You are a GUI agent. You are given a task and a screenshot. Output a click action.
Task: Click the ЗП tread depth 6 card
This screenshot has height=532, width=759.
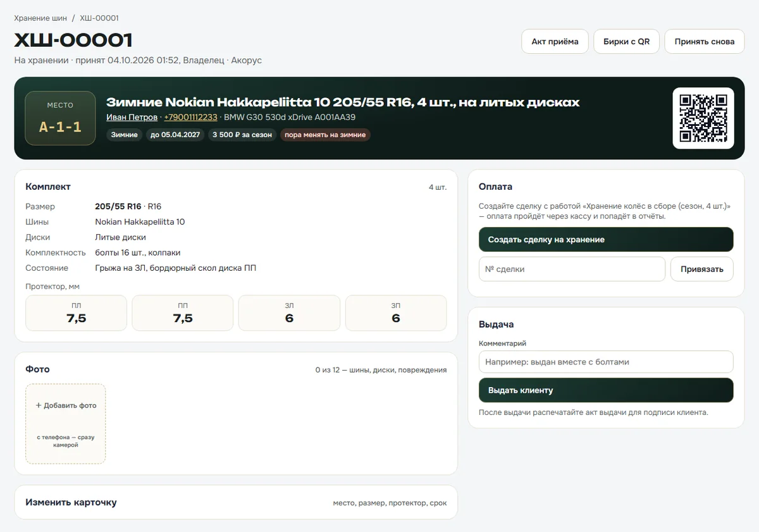[396, 313]
